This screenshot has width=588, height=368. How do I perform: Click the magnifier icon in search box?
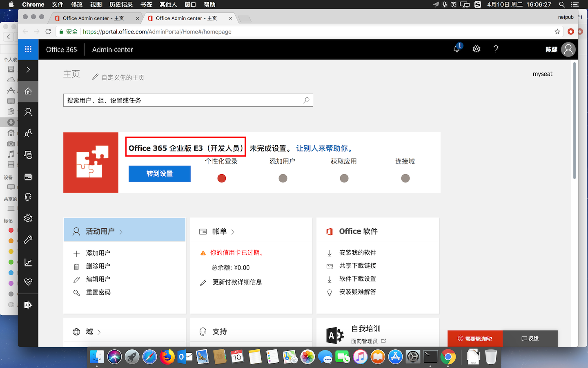(306, 100)
